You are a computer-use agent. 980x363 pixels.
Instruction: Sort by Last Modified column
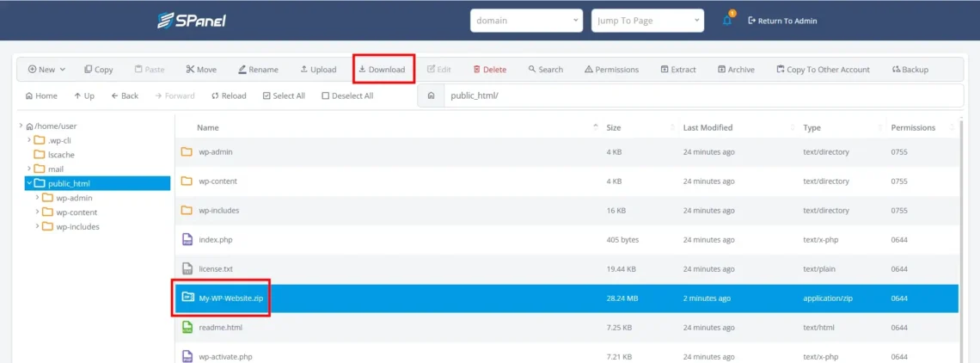(707, 127)
